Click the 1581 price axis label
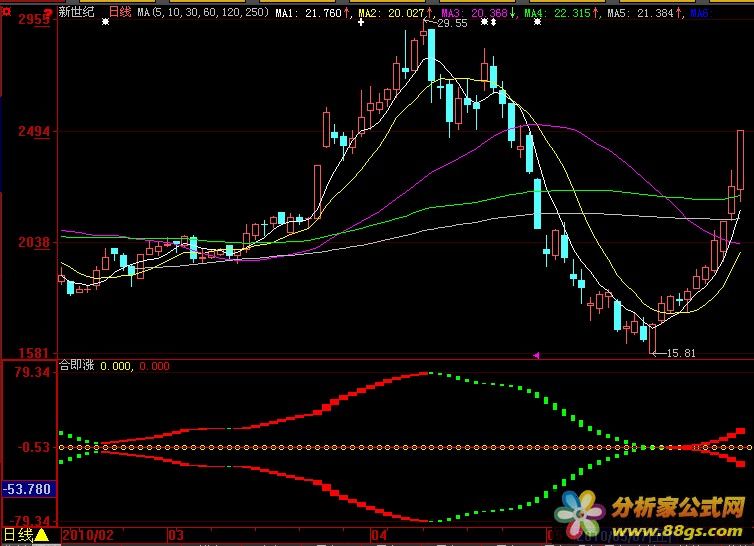754x546 pixels. [x=34, y=353]
